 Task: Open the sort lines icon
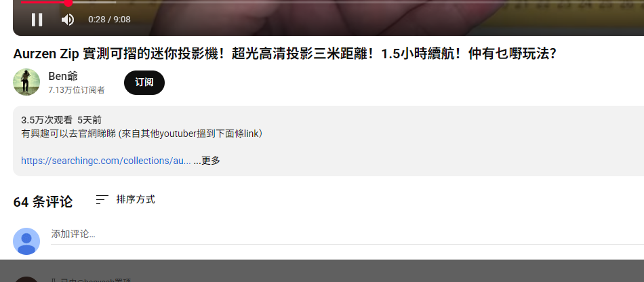[x=102, y=199]
